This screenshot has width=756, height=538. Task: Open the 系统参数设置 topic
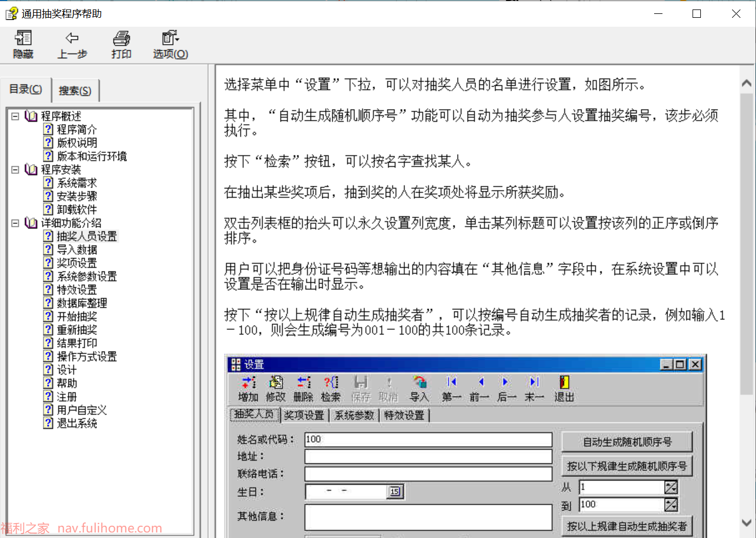point(87,277)
